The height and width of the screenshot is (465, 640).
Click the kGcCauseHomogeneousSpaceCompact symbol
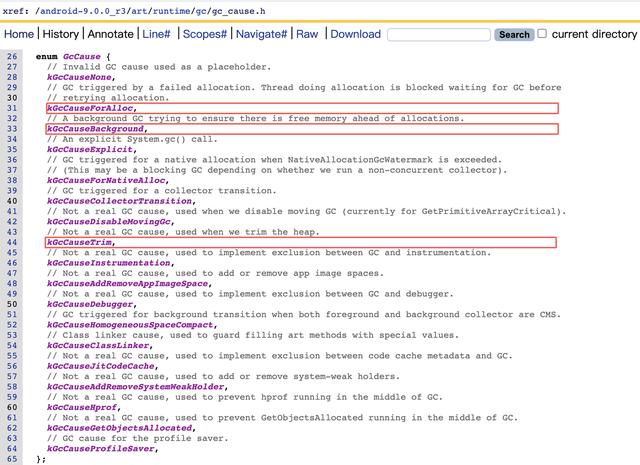click(130, 325)
